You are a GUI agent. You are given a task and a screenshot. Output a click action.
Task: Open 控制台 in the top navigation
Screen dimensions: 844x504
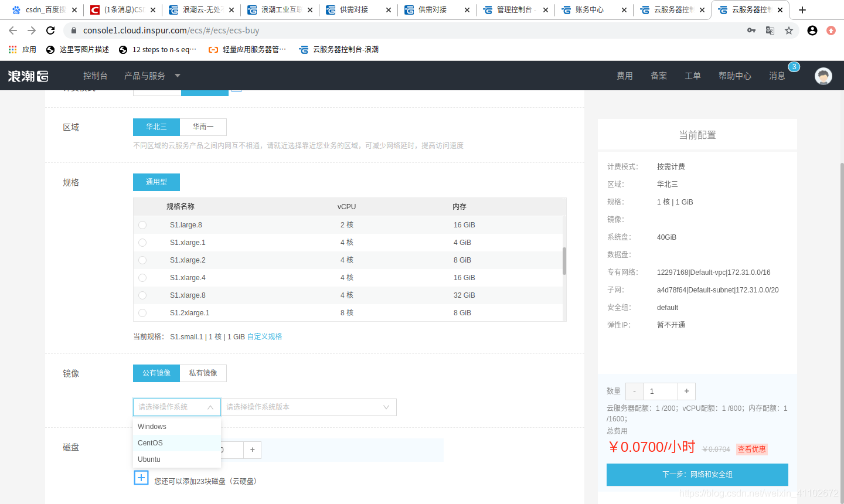pos(96,76)
